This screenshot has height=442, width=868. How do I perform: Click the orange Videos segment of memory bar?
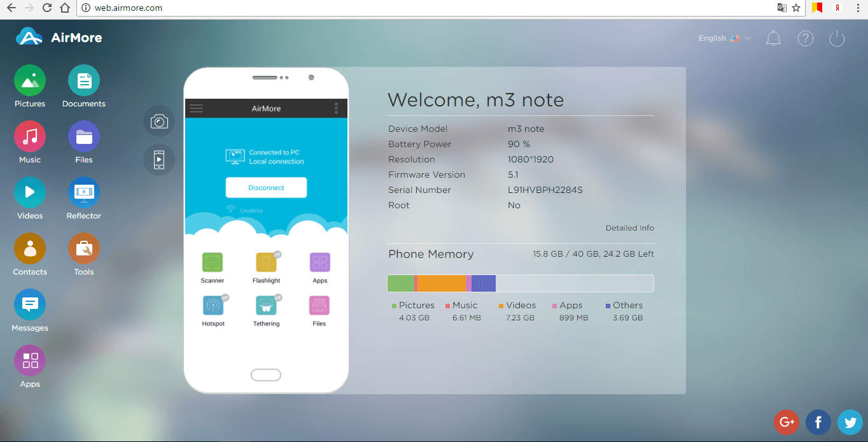click(441, 283)
